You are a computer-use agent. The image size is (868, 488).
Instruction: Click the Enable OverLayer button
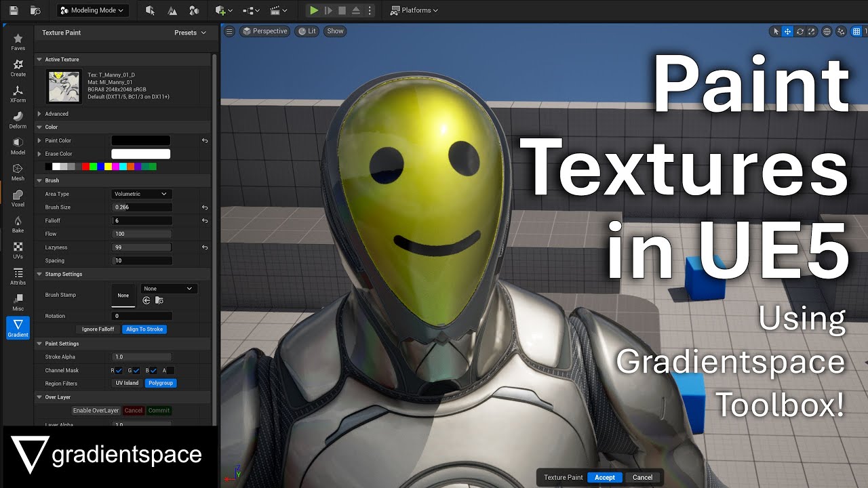pos(96,411)
